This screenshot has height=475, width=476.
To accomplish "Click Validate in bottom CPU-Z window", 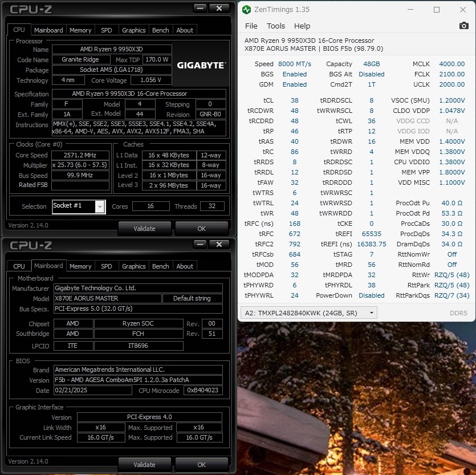I will click(x=144, y=464).
